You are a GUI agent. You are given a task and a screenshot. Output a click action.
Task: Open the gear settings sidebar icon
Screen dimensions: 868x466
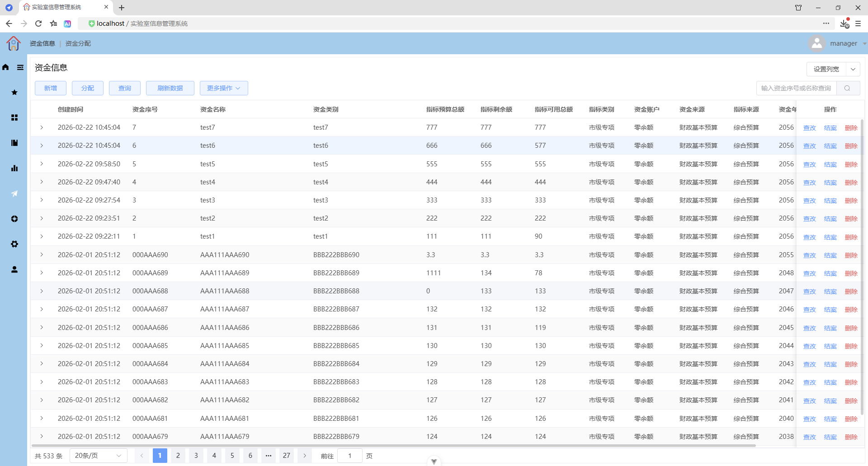pos(14,244)
